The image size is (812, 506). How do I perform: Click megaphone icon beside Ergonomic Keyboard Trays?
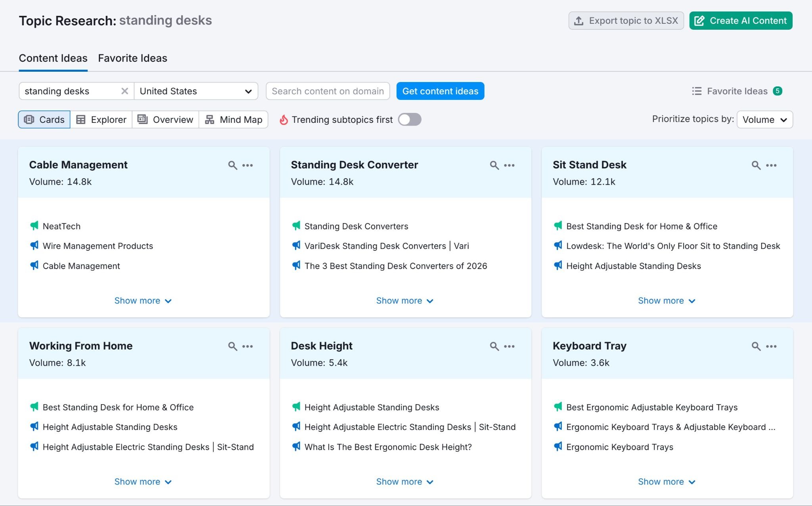tap(558, 447)
